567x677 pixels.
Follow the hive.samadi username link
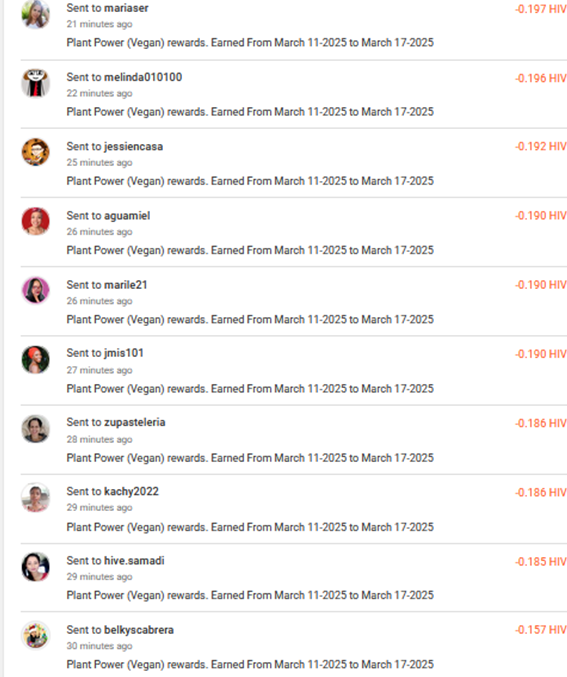(x=134, y=560)
